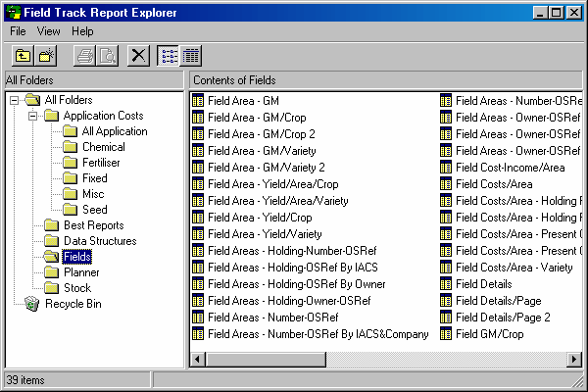Viewport: 588px width, 392px height.
Task: Close the Field Track Report Explorer window
Action: tap(574, 13)
